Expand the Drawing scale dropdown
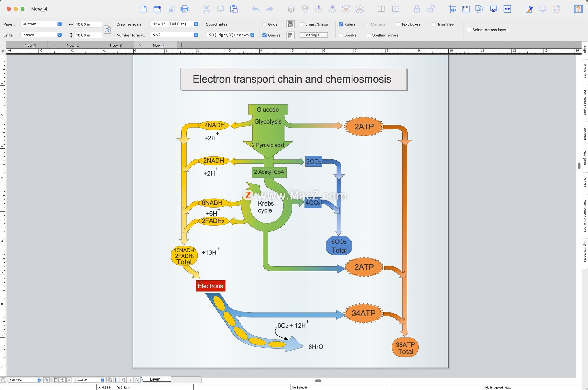Screen dimensions: 588x390 [175, 24]
